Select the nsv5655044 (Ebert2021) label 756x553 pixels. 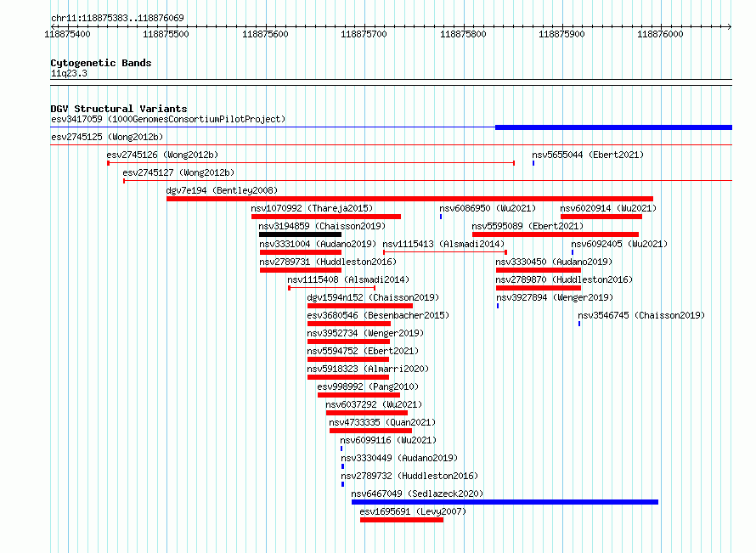[588, 155]
